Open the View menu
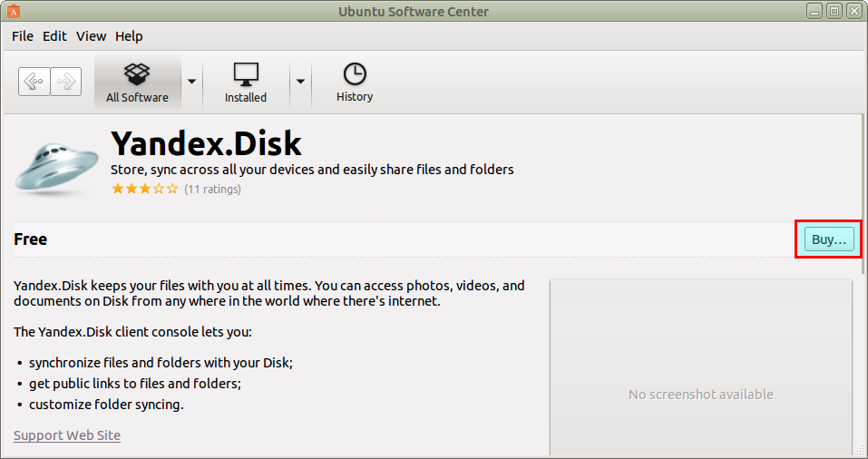 [92, 36]
